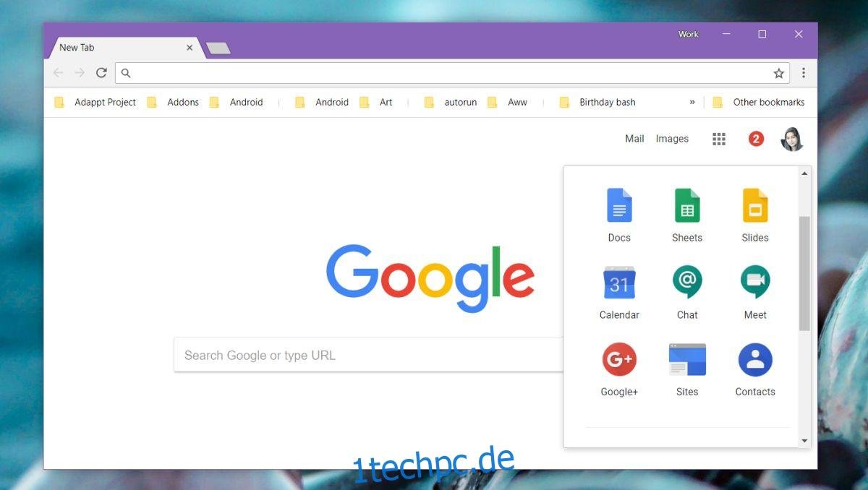Focus the Search Google or type URL box
Viewport: 868px width, 490px height.
coord(369,355)
